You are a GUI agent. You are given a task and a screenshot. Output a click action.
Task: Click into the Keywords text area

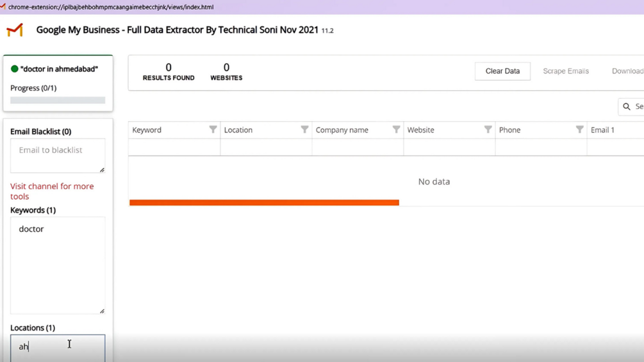[58, 265]
